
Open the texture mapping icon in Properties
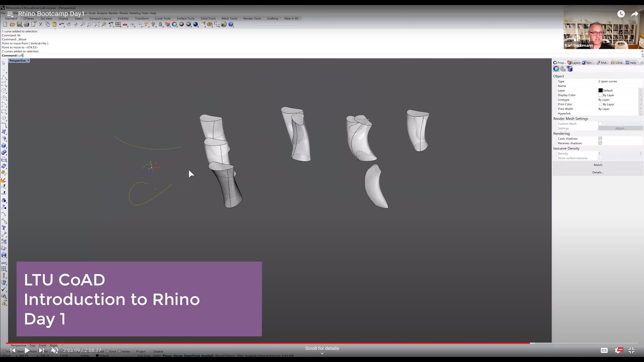pos(570,69)
